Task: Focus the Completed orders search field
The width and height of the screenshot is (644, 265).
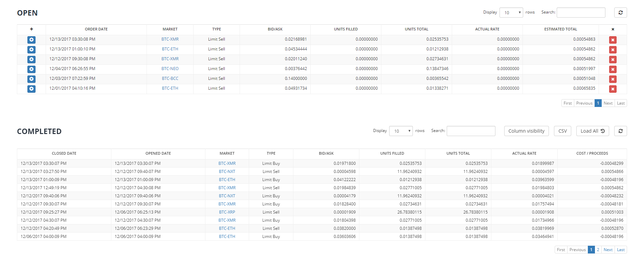Action: pos(471,131)
